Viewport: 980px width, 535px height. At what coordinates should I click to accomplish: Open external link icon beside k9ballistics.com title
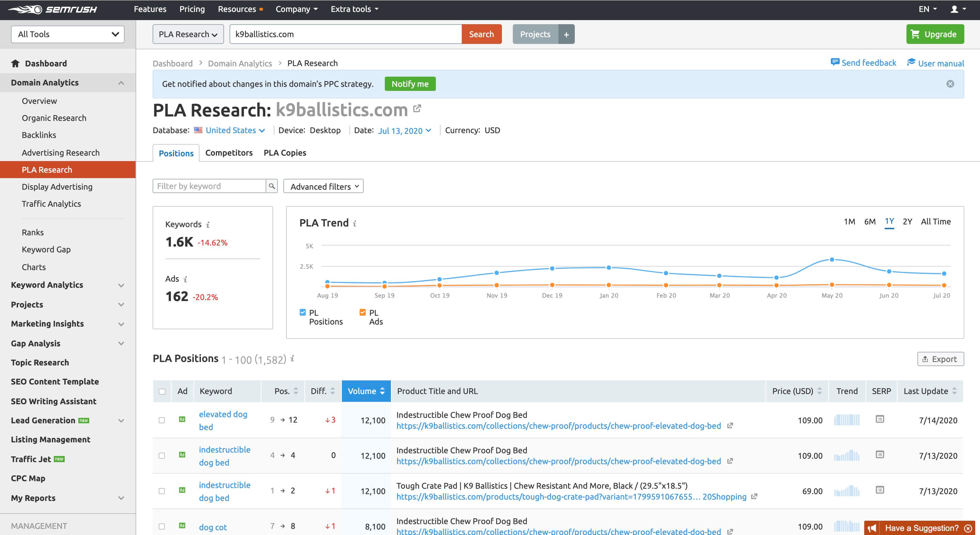[417, 109]
